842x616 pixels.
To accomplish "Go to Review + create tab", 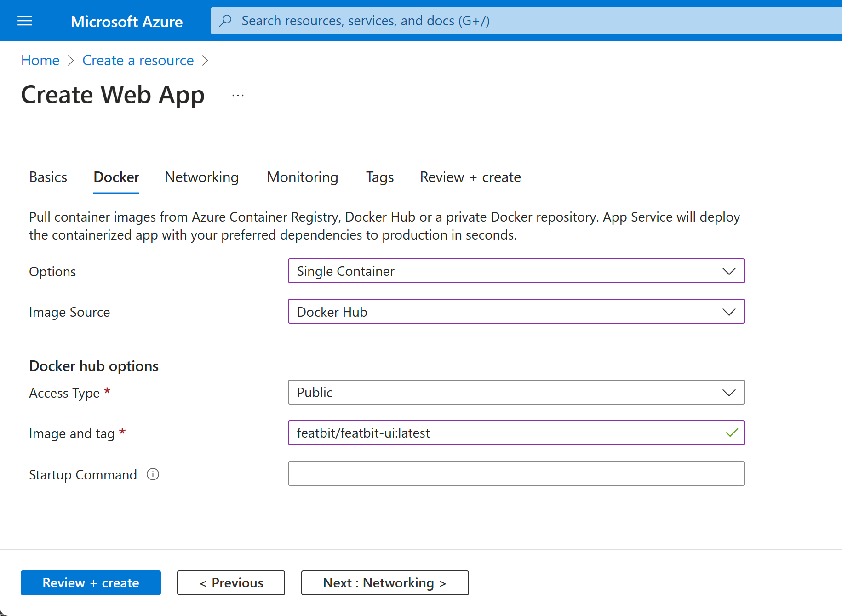I will click(x=470, y=177).
